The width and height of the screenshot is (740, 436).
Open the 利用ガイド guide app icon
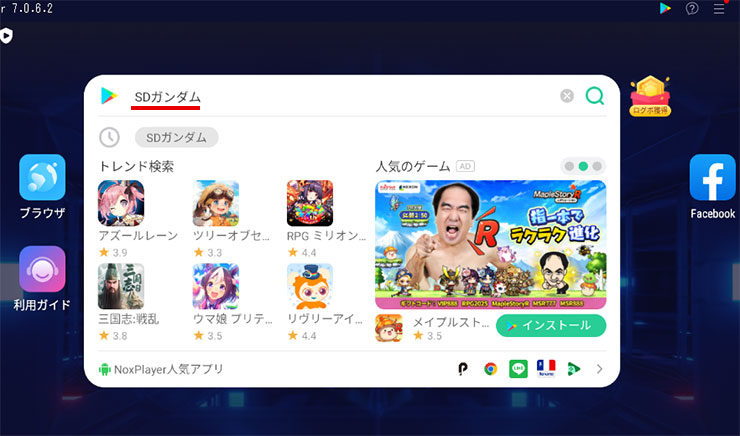(x=42, y=269)
